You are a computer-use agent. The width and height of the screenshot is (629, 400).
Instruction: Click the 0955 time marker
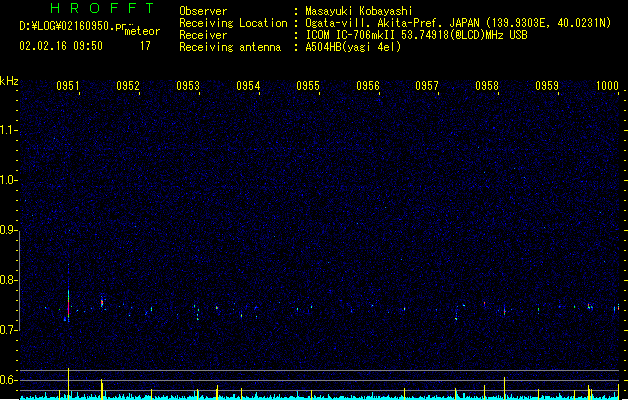308,86
